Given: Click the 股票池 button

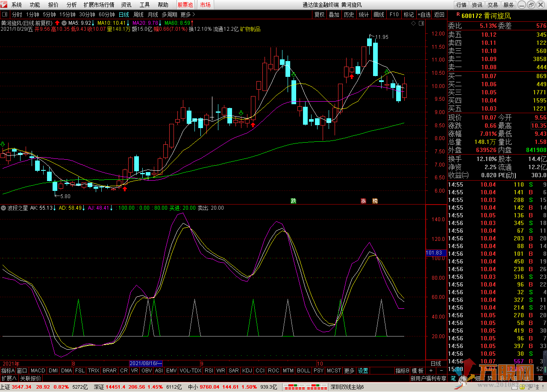Looking at the screenshot, I should [185, 5].
